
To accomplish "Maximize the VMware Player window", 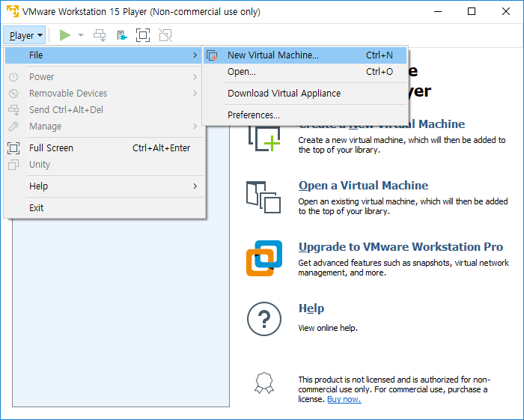I will pos(472,11).
